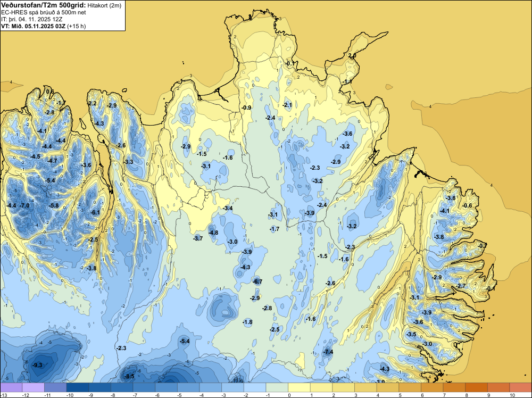Image resolution: width=532 pixels, height=398 pixels.
Task: Click the -3.7 temperature value on the map
Action: 198,238
